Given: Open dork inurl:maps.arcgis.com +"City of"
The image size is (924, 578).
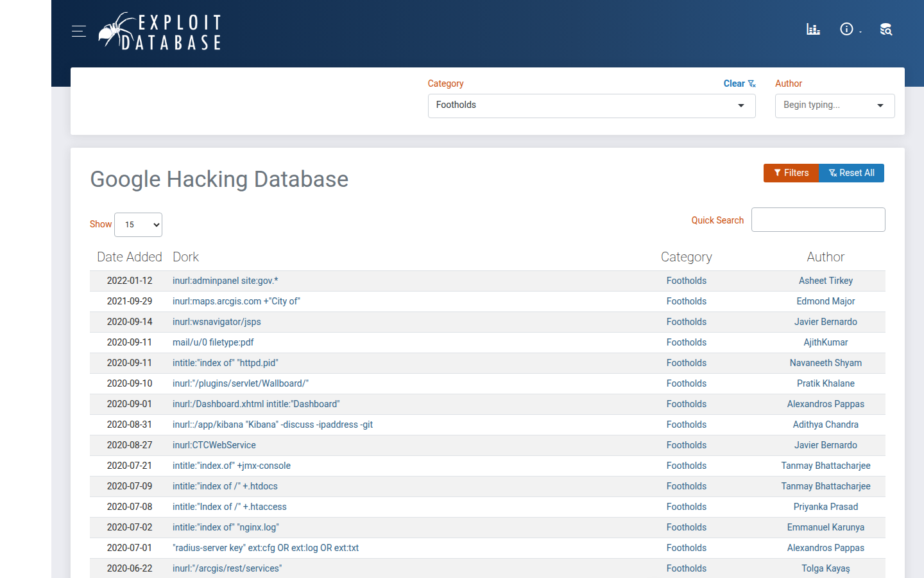Looking at the screenshot, I should pos(236,301).
